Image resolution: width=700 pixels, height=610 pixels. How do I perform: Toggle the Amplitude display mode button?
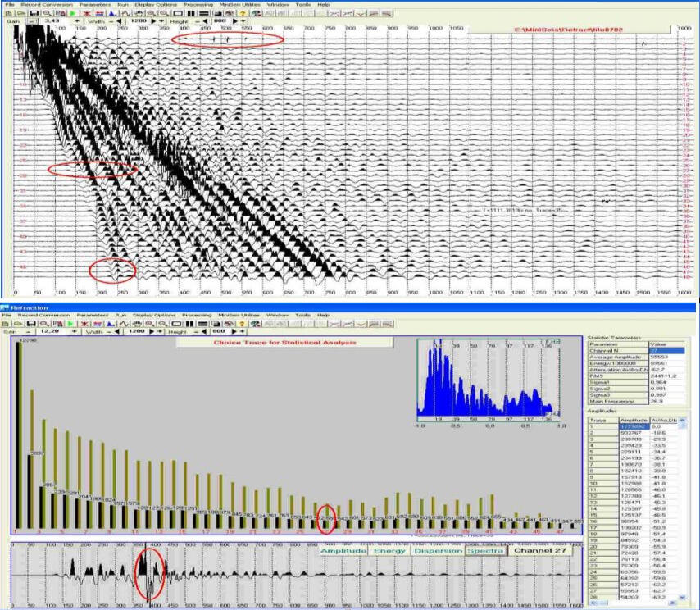coord(344,551)
